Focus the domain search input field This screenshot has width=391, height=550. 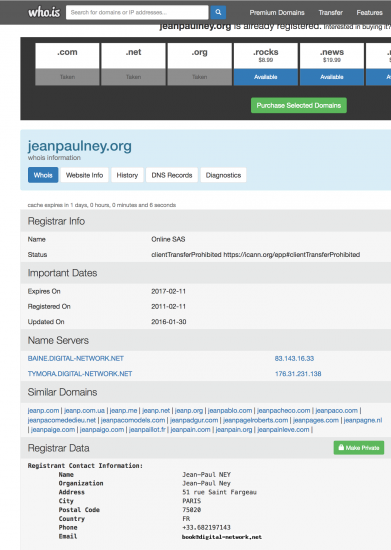pos(137,13)
